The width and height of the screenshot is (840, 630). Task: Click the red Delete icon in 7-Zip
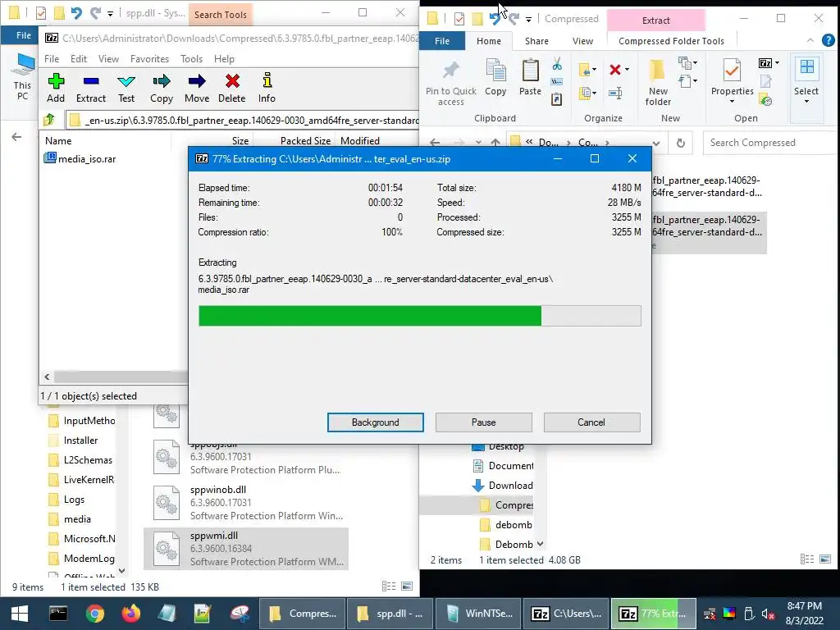pyautogui.click(x=232, y=81)
